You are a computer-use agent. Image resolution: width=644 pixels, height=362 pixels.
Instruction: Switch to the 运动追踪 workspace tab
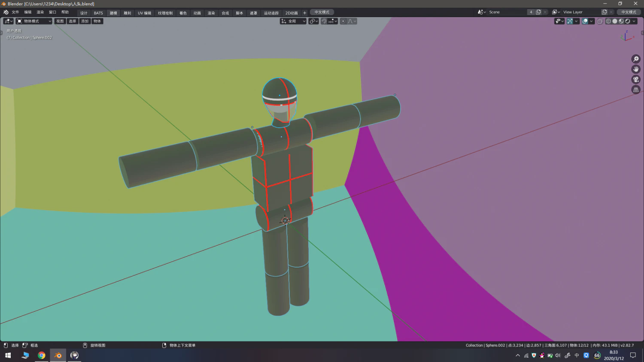pyautogui.click(x=271, y=13)
